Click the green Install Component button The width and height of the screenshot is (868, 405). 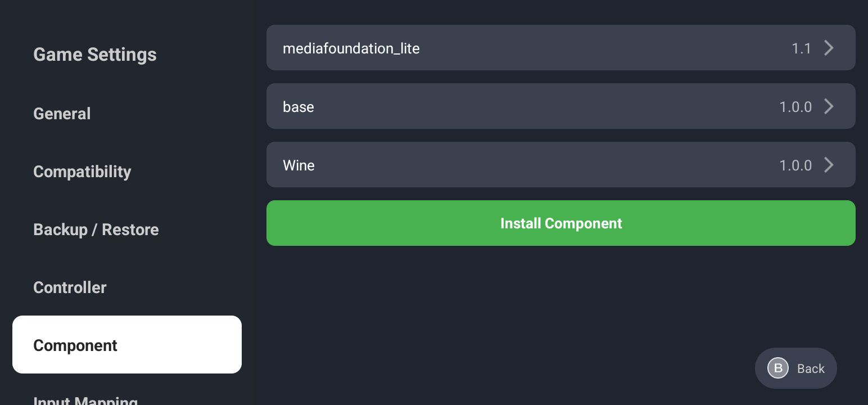[x=560, y=223]
